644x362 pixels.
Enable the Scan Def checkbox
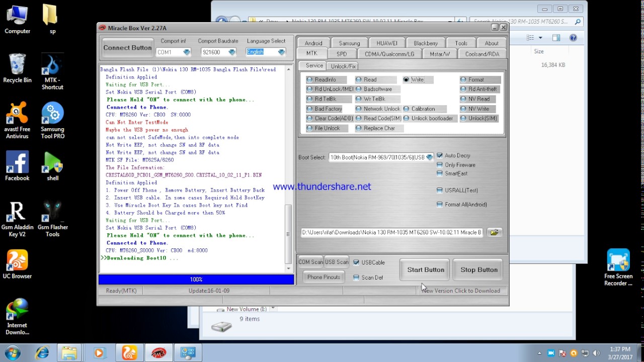coord(368,278)
